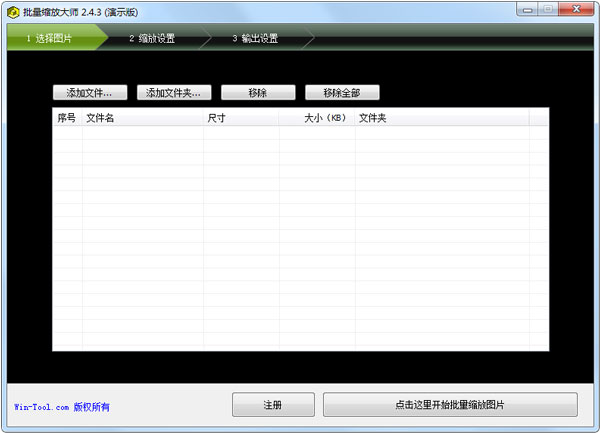
Task: Click the app icon in title bar
Action: 13,13
